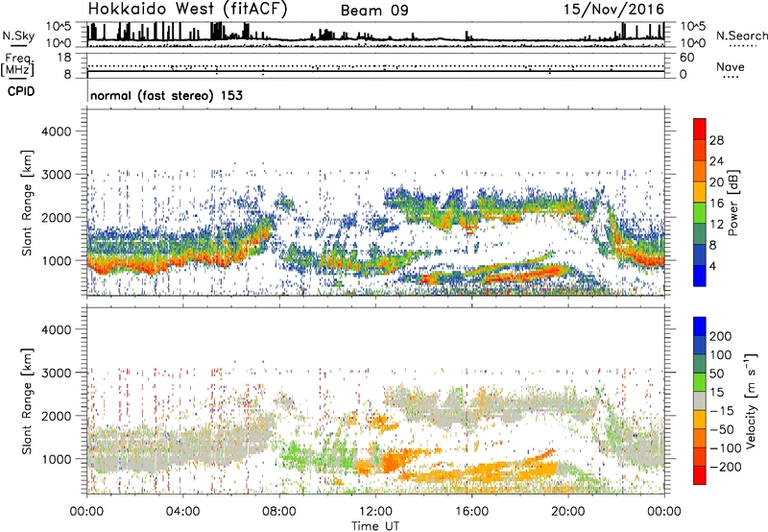Pick the red bottom segment of the velocity colorbar
The width and height of the screenshot is (768, 532).
point(700,475)
